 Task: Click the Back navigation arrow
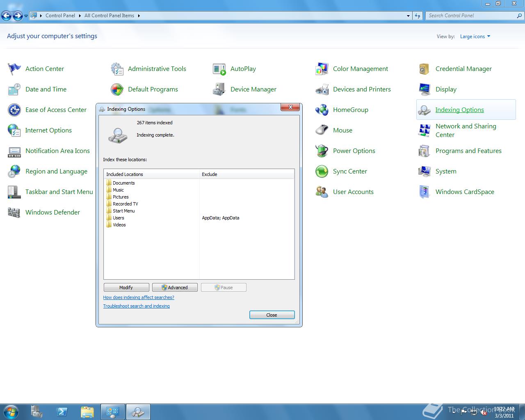tap(6, 16)
